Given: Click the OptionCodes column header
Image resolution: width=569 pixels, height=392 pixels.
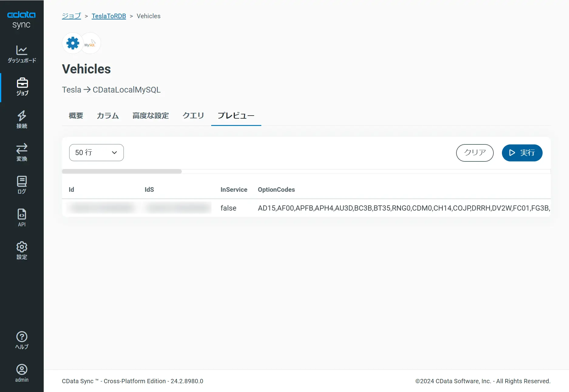Looking at the screenshot, I should coord(276,190).
